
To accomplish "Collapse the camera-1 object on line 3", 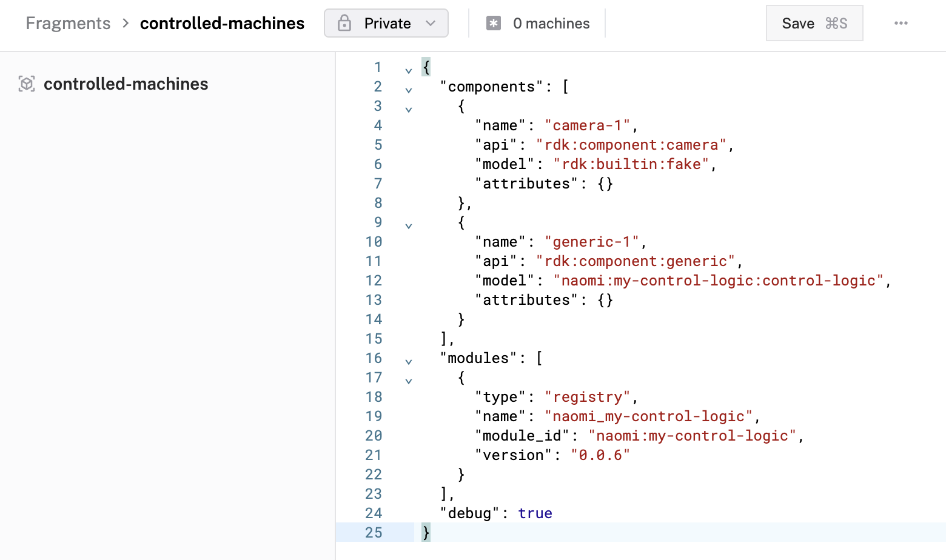I will coord(409,110).
